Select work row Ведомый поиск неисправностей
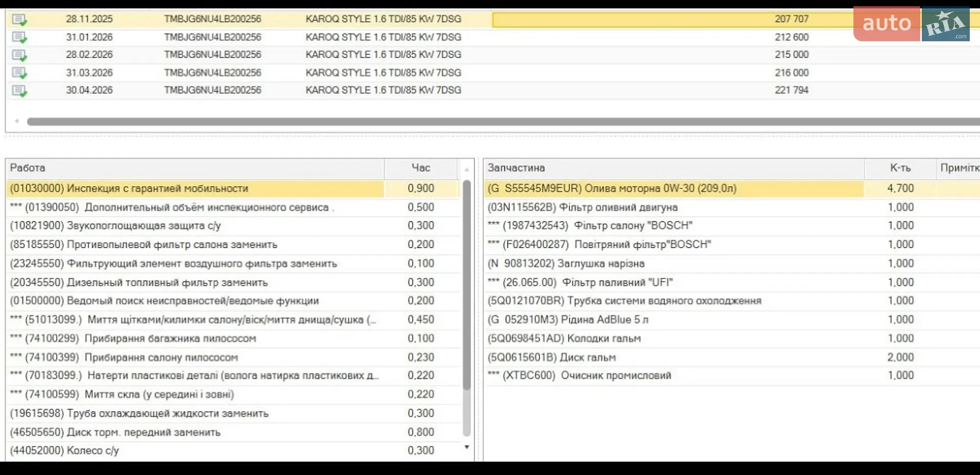 pyautogui.click(x=233, y=301)
